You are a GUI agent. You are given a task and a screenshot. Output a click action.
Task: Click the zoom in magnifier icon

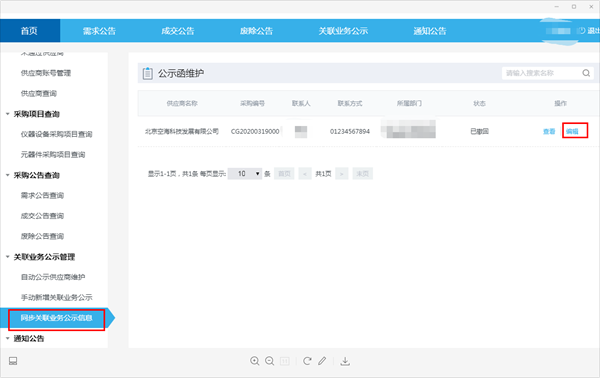254,361
